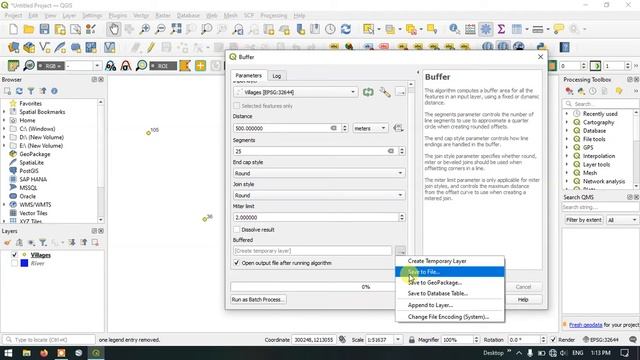Open the Identify Features tool

pos(454,29)
